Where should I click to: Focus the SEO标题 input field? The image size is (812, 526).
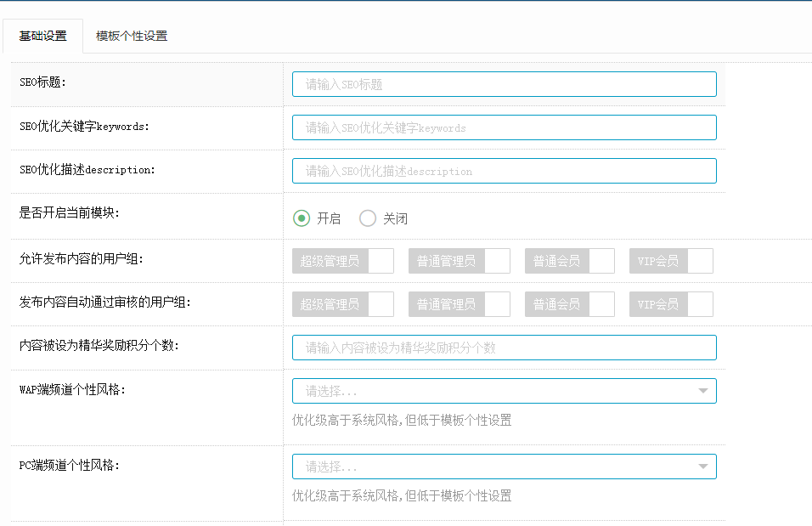tap(505, 84)
